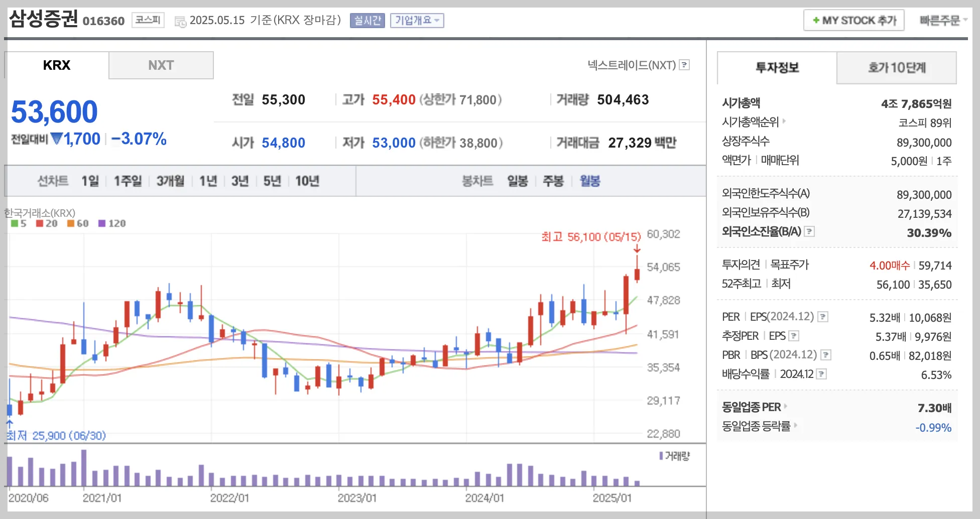Click the help icon beside 추정PER EPS
980x519 pixels.
[x=794, y=336]
